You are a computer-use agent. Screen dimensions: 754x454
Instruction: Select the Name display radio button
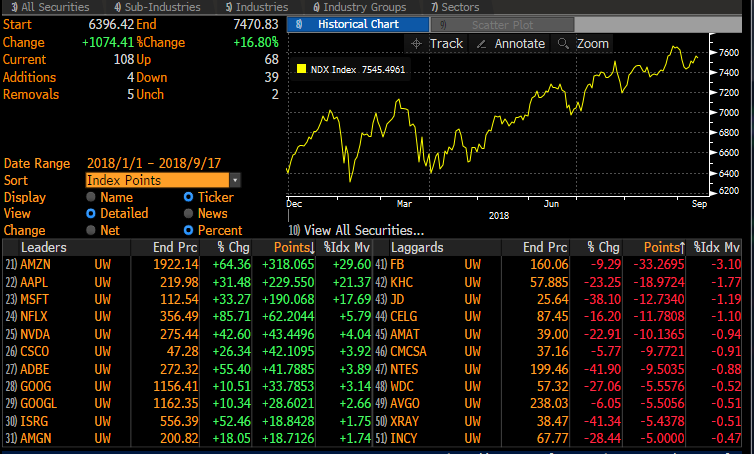pos(91,197)
